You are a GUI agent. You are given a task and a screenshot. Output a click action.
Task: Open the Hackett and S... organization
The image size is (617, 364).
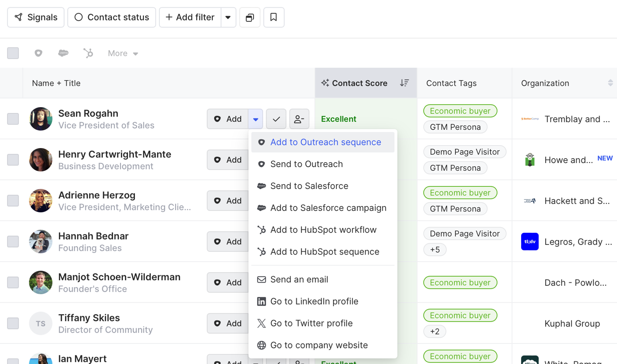coord(577,201)
